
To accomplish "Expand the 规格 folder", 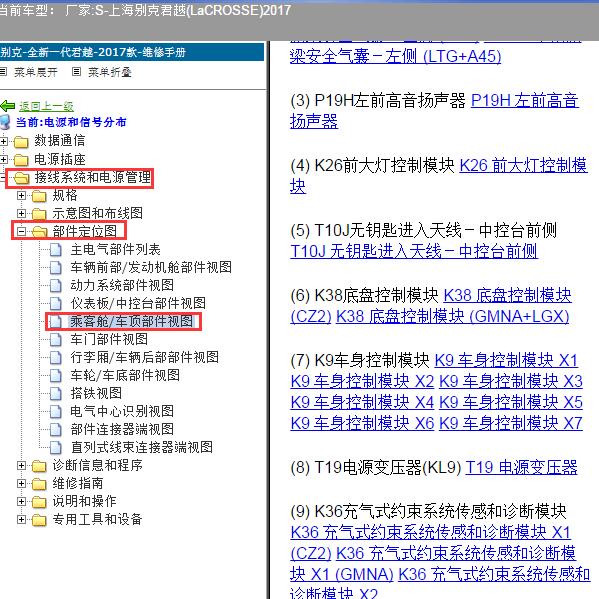I will (x=21, y=196).
